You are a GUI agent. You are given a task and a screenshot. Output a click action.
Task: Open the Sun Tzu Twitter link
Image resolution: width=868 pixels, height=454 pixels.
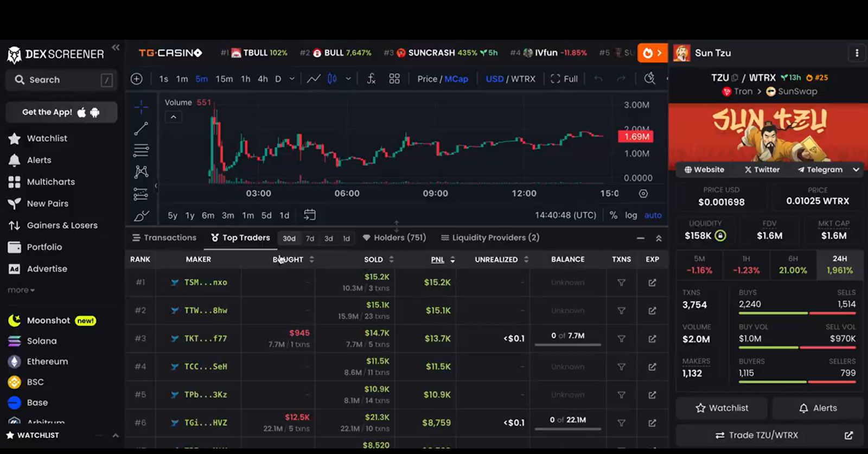(x=762, y=169)
